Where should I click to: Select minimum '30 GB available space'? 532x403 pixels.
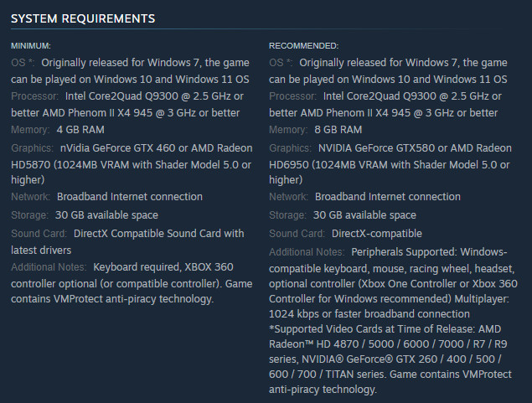tap(106, 215)
